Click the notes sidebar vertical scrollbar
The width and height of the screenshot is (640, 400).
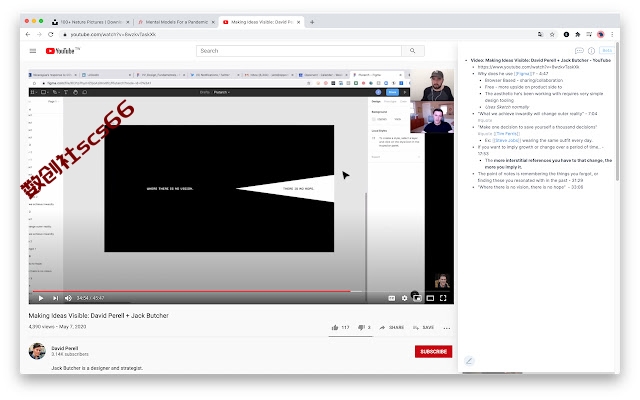[x=617, y=110]
